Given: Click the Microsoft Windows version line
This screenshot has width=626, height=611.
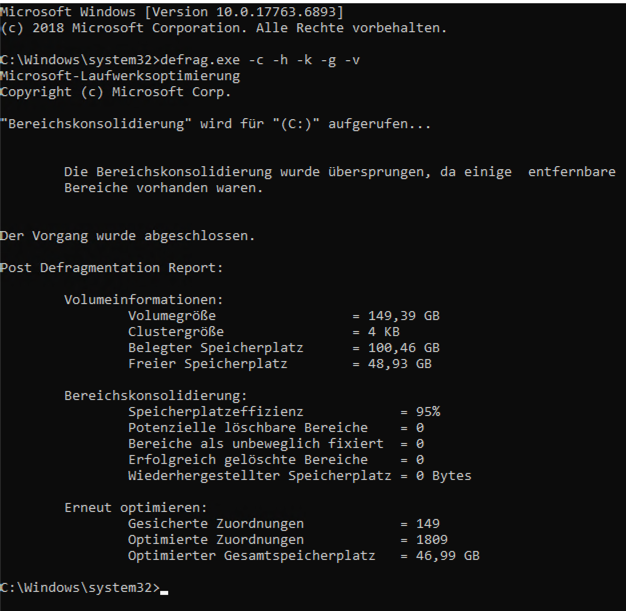Looking at the screenshot, I should click(173, 11).
